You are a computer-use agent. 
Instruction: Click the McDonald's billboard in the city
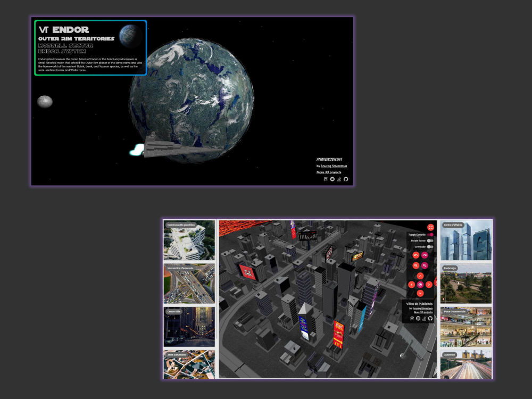[x=338, y=335]
